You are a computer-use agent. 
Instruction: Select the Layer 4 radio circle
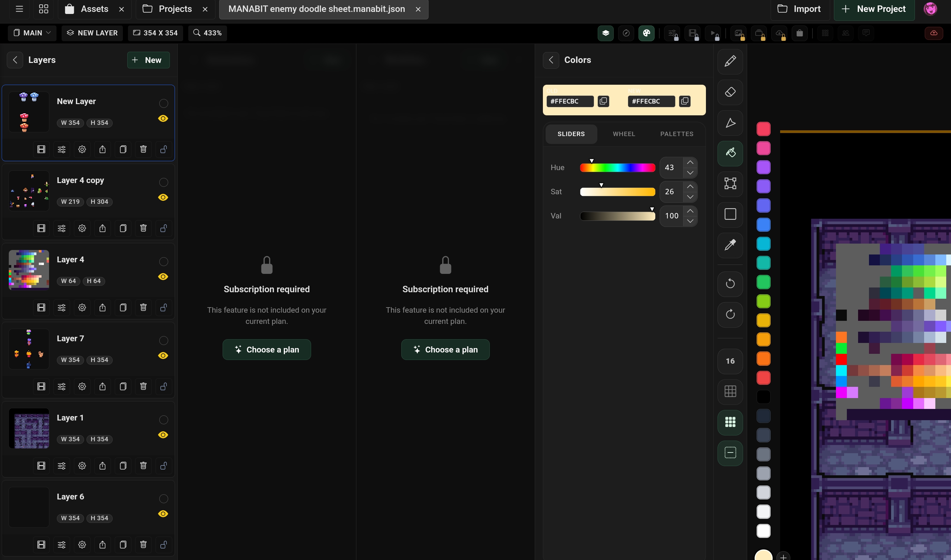tap(163, 262)
